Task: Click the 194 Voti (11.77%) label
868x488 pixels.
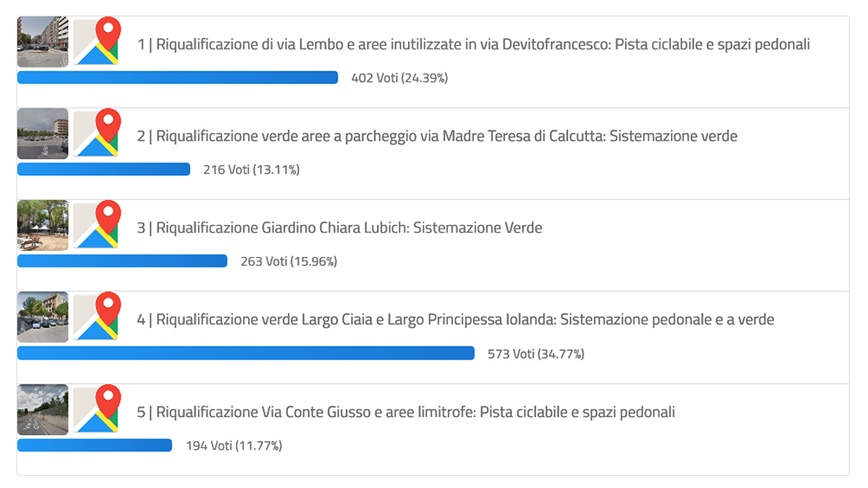Action: pos(233,446)
